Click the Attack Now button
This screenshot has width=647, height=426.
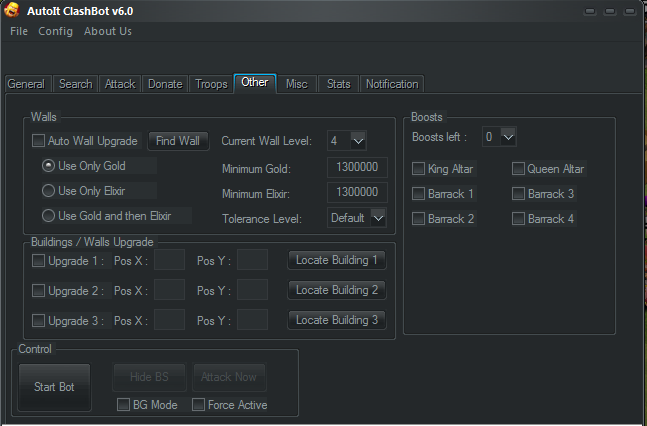click(229, 377)
